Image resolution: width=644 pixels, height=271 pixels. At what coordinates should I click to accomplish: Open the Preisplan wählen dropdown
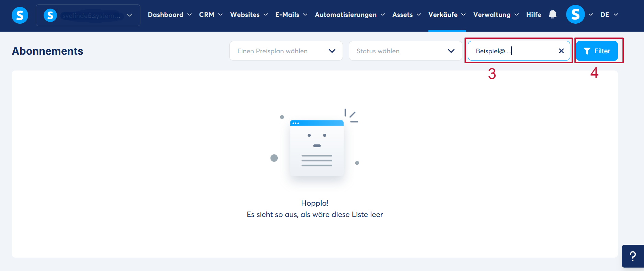[x=286, y=51]
